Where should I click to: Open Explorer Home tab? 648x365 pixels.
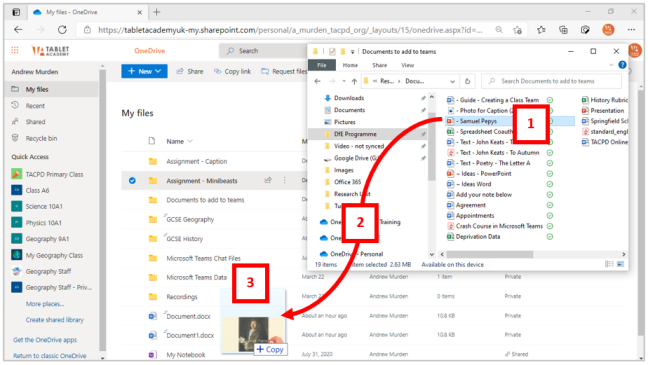pyautogui.click(x=350, y=65)
